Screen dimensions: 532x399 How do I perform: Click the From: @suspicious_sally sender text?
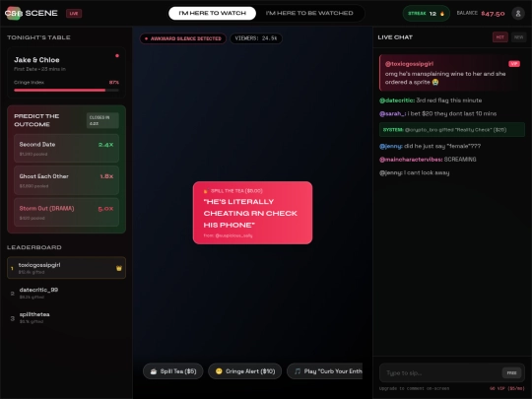[228, 235]
